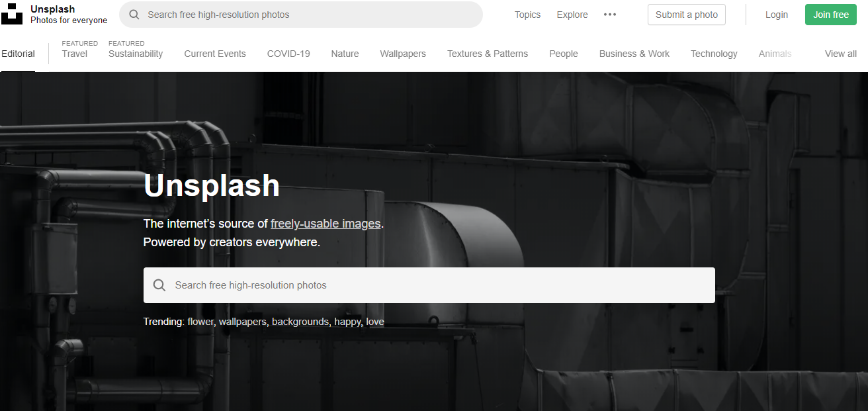The image size is (868, 411).
Task: Focus the hero search photos field
Action: [429, 285]
